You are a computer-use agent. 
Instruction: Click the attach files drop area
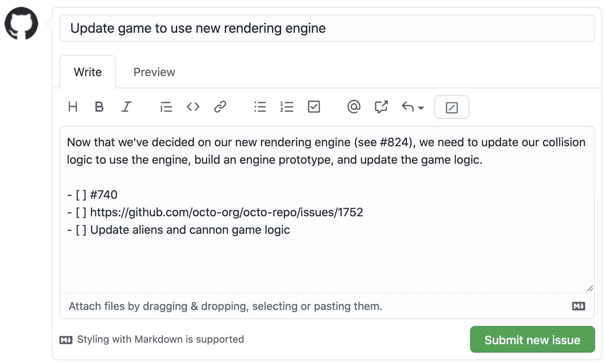(327, 306)
